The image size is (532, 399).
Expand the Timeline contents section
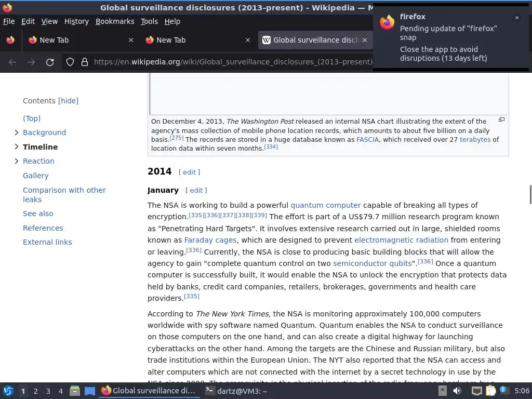[16, 147]
